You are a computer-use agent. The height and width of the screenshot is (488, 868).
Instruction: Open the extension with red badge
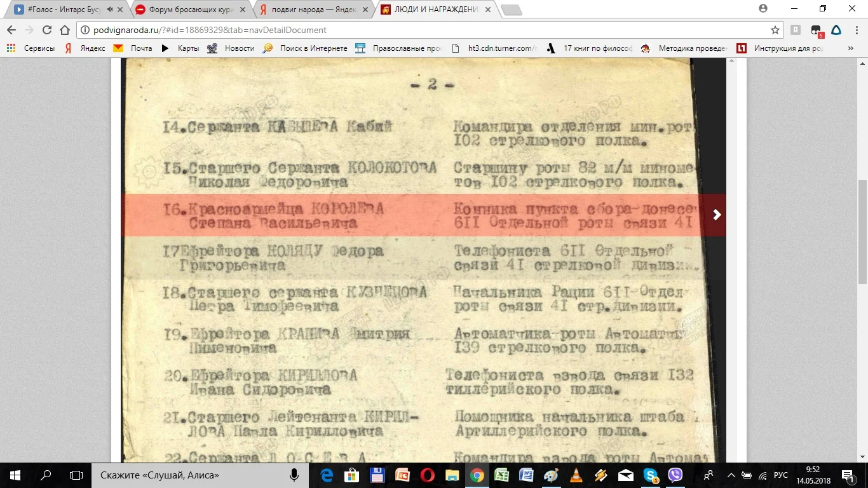(817, 30)
